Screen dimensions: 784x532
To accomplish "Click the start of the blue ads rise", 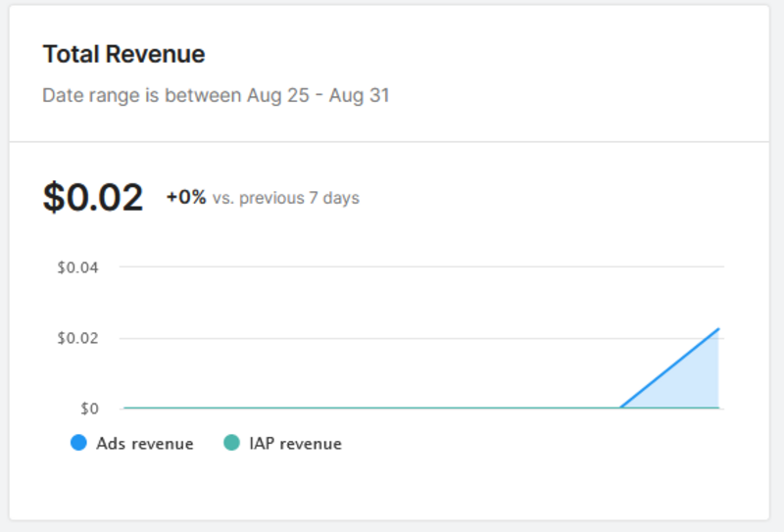I will (x=620, y=407).
